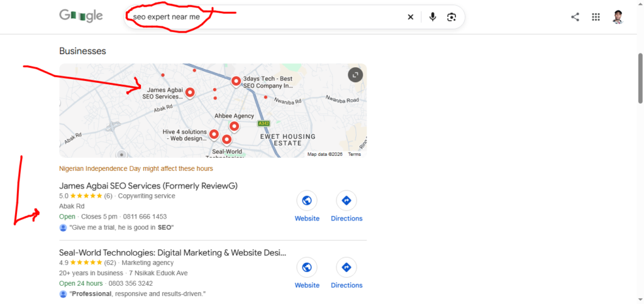The height and width of the screenshot is (304, 644).
Task: Select the Ahbee Agency map pin
Action: tap(234, 127)
